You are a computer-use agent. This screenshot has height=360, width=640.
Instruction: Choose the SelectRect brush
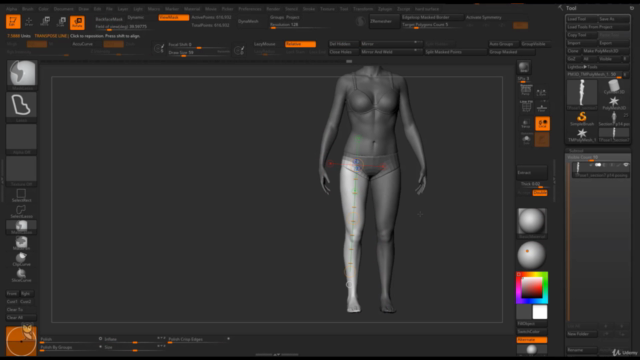[x=21, y=195]
